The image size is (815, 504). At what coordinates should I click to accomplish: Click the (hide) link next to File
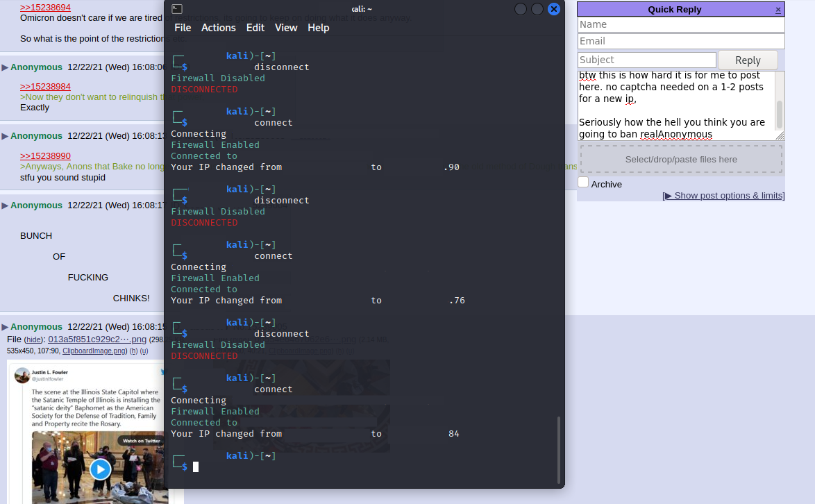(x=34, y=339)
